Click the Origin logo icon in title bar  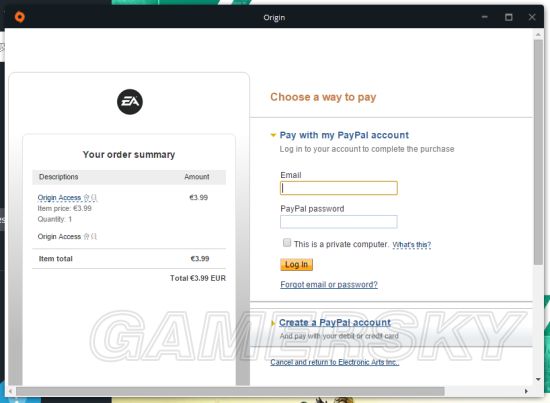click(20, 17)
